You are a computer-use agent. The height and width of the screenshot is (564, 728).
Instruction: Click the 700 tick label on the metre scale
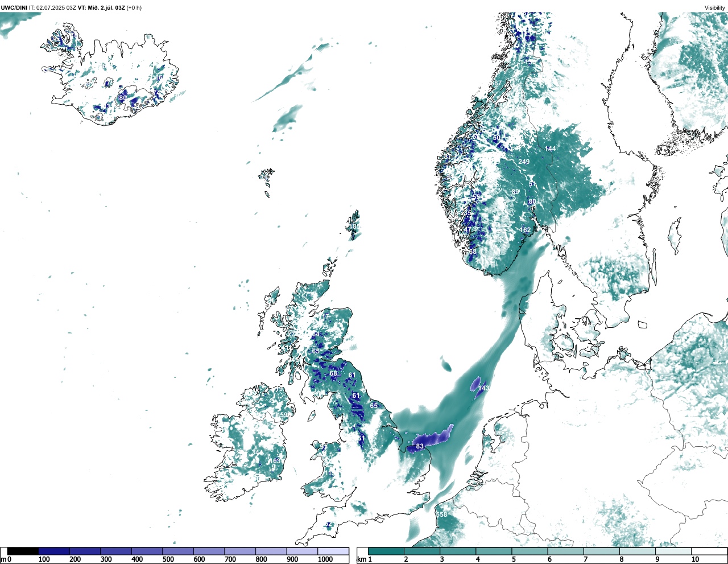(x=230, y=559)
